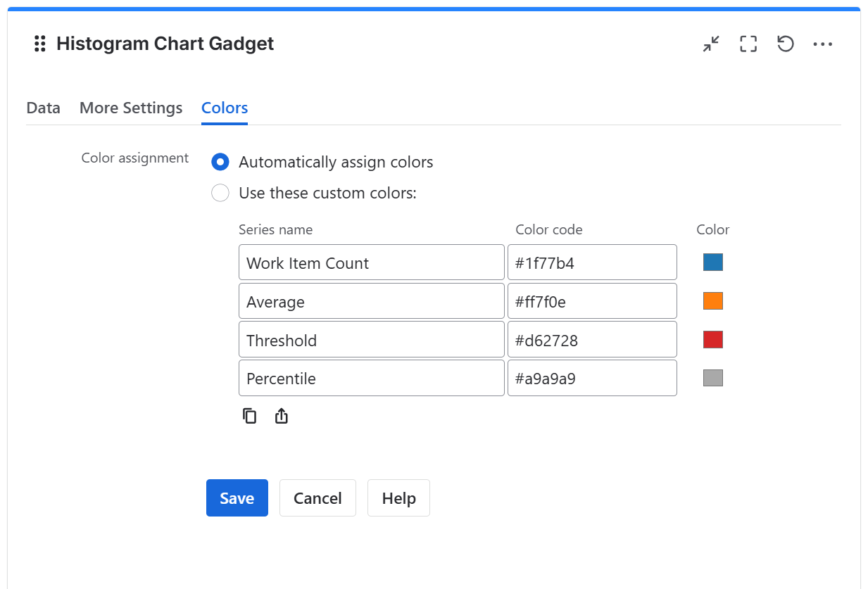Click the drag handle next to gadget title
868x589 pixels.
point(39,44)
